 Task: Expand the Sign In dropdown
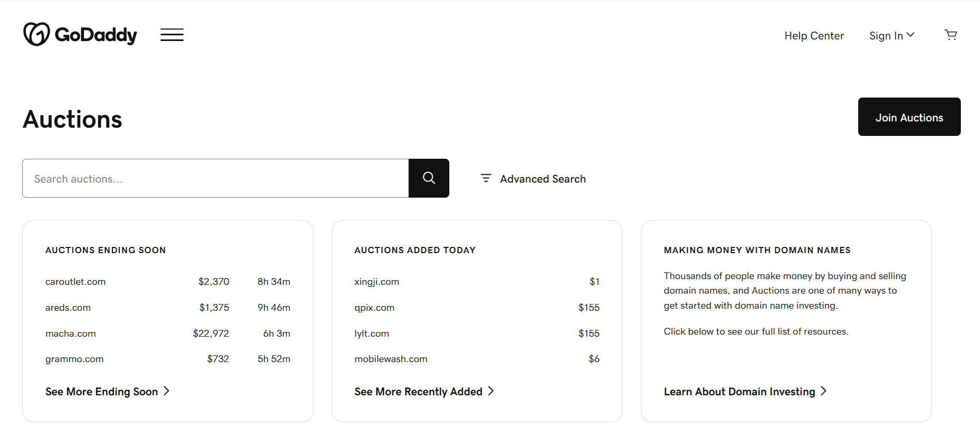click(891, 35)
